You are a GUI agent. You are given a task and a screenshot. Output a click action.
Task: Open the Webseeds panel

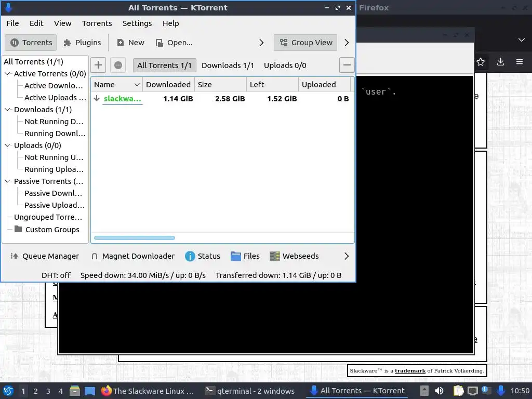(294, 256)
